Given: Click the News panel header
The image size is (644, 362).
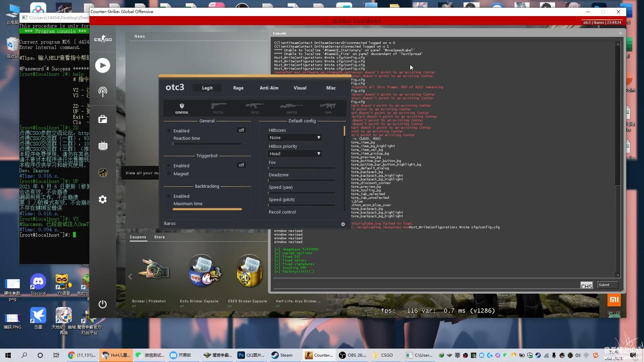Looking at the screenshot, I should pos(140,36).
